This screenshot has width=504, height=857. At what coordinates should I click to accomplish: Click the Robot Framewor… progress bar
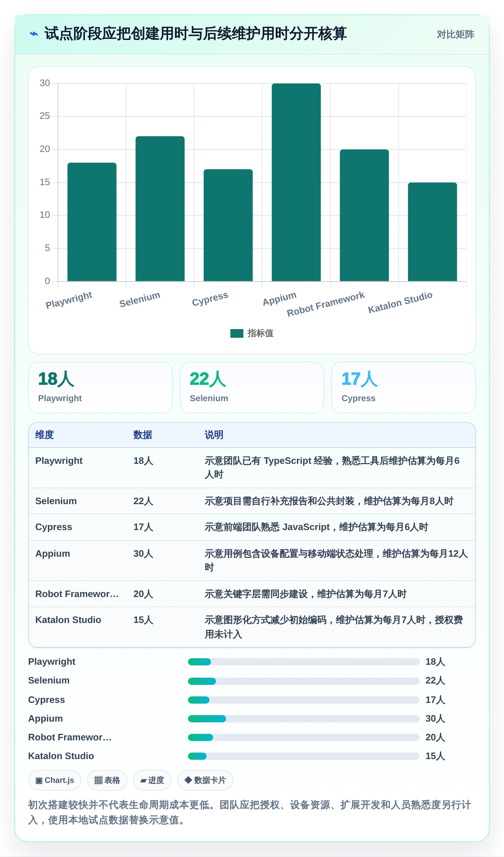click(x=304, y=737)
